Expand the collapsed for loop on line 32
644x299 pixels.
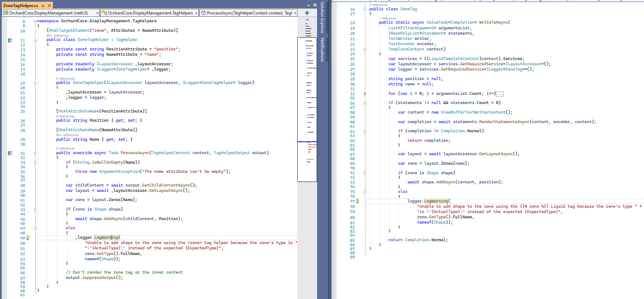coord(365,94)
